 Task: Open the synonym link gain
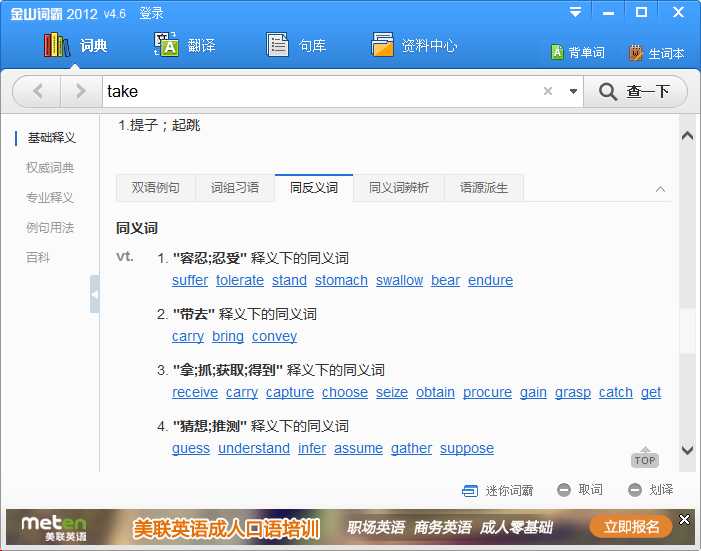point(533,392)
